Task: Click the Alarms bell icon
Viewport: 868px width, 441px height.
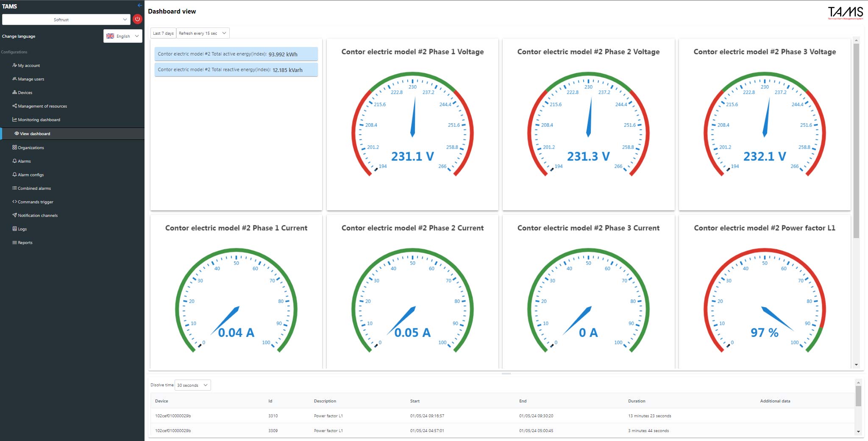Action: click(14, 161)
